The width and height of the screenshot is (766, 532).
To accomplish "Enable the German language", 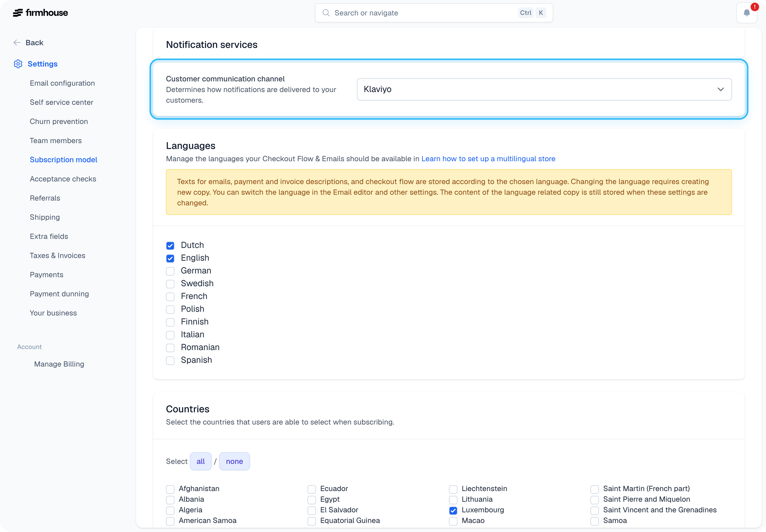I will pos(170,271).
